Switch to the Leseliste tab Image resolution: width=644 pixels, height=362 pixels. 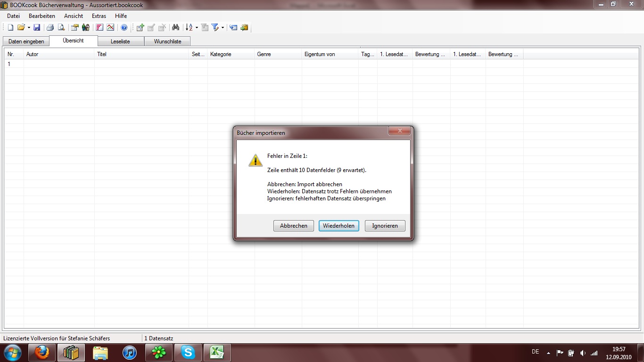pyautogui.click(x=120, y=41)
